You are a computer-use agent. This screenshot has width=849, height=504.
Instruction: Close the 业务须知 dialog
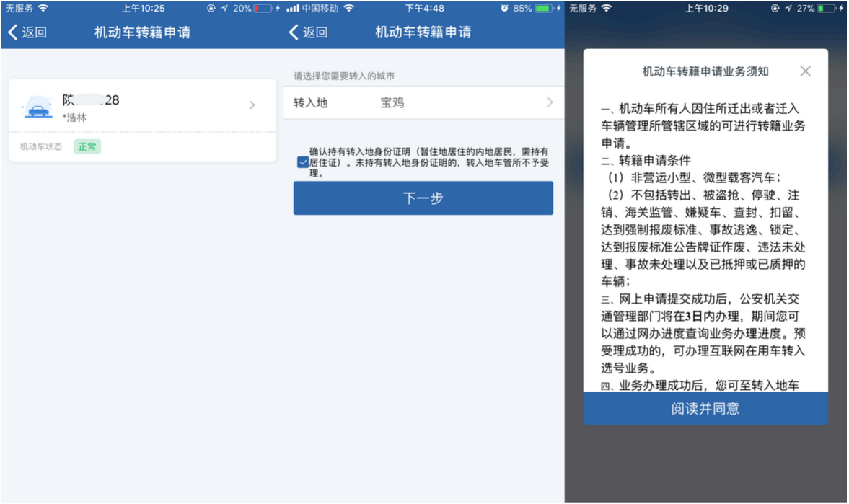coord(805,71)
